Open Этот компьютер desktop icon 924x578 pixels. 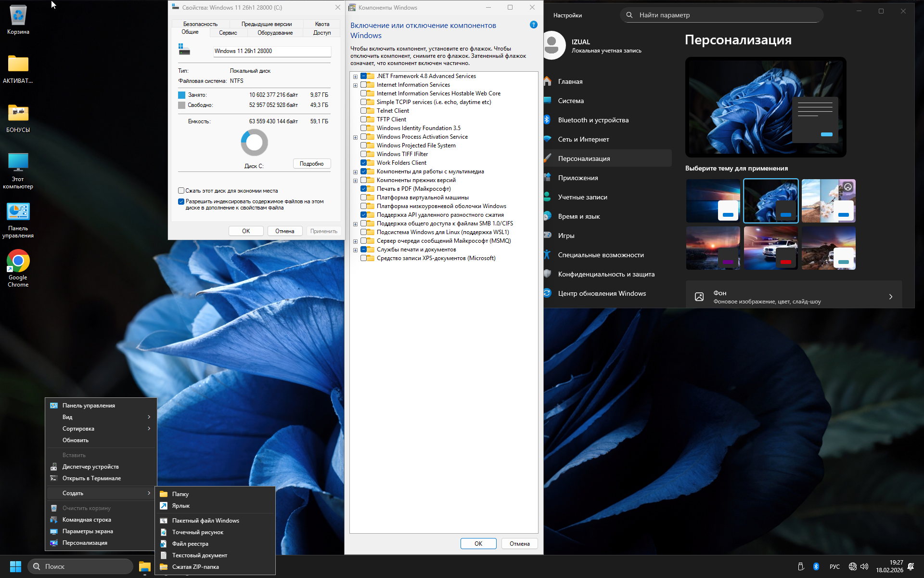(18, 163)
